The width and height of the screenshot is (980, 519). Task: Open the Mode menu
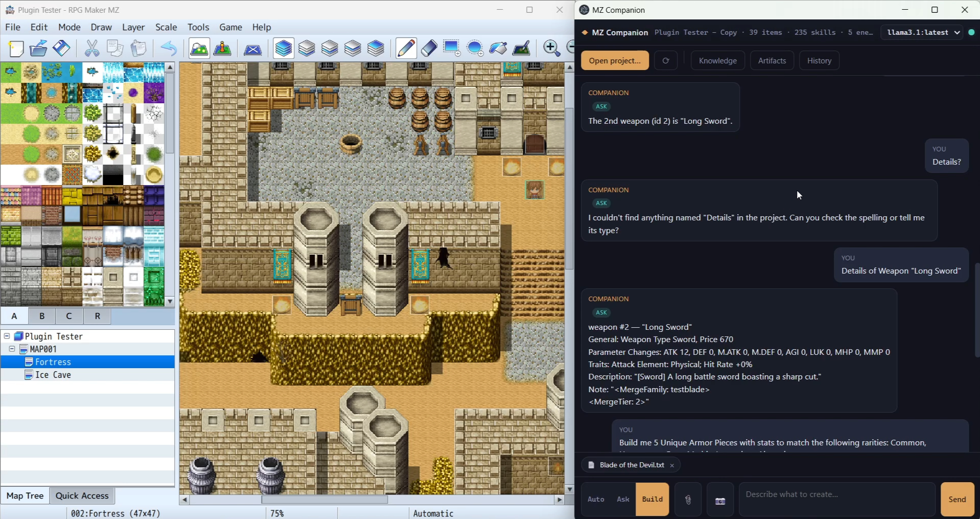click(x=69, y=27)
